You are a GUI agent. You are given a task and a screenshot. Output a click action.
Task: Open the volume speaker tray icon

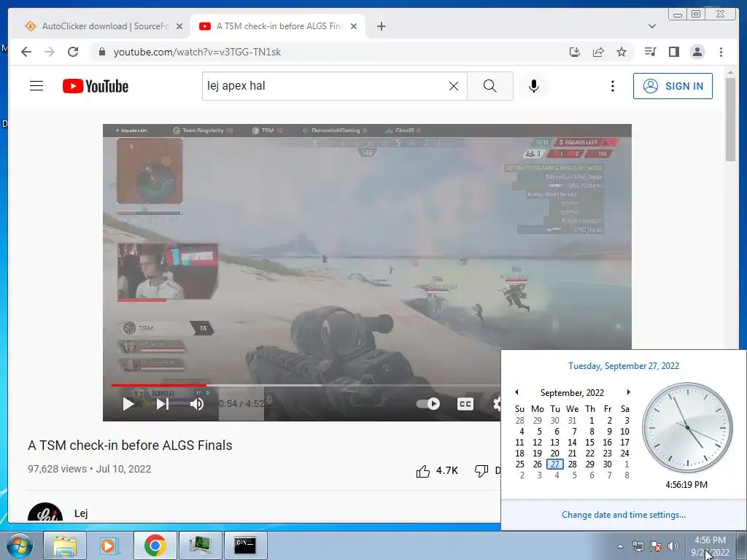click(673, 546)
